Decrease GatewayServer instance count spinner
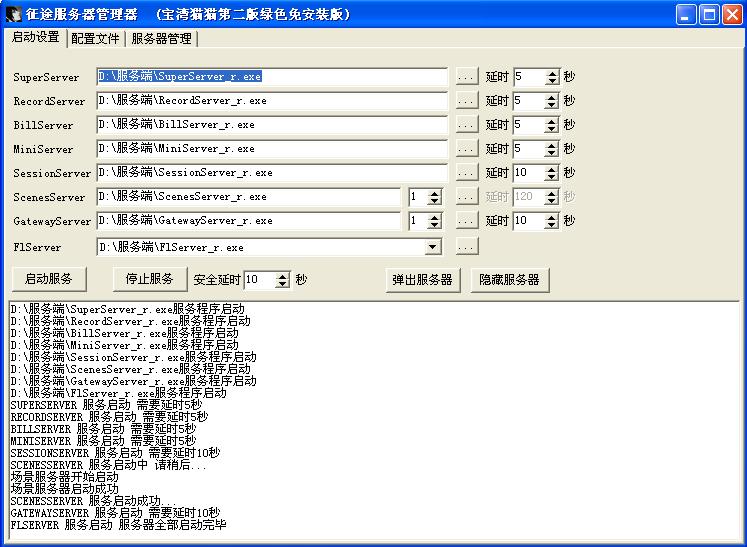Image resolution: width=747 pixels, height=547 pixels. click(434, 225)
